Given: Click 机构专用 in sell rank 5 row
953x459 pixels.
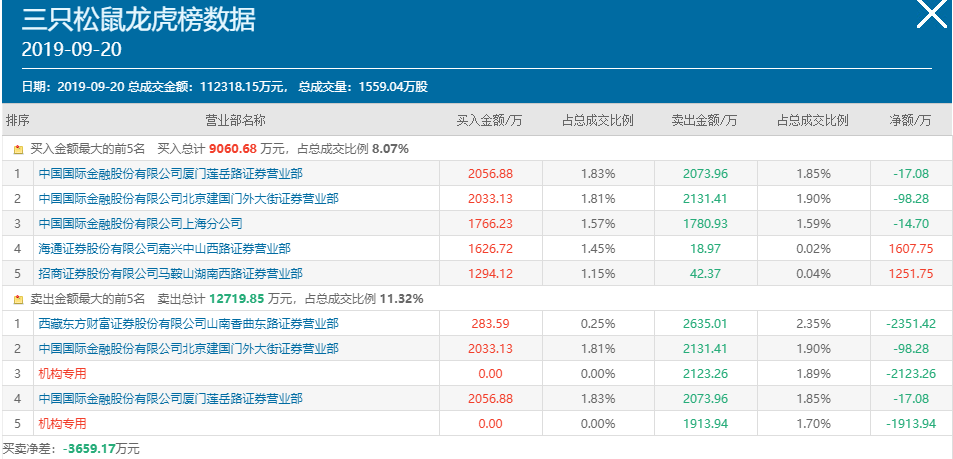Looking at the screenshot, I should 62,423.
